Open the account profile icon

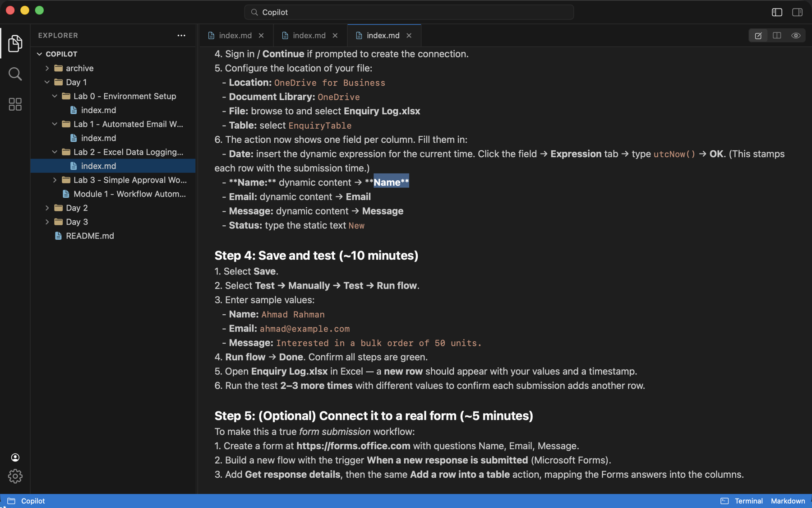(15, 457)
